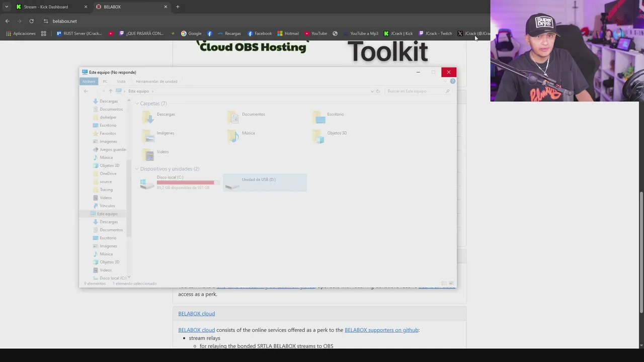The image size is (644, 362).
Task: Open the Objetos 3D folder under Carpetas
Action: [330, 136]
